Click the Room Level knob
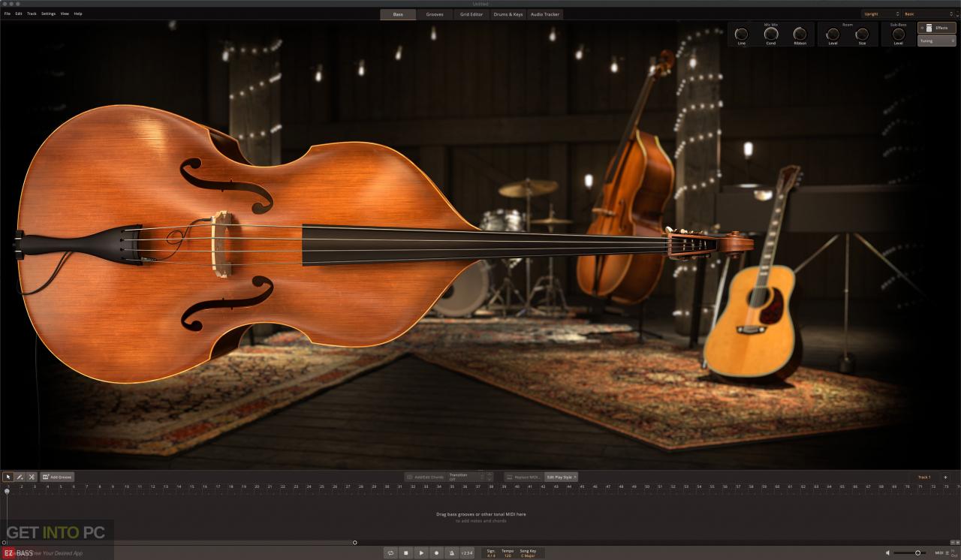This screenshot has width=961, height=560. point(833,34)
